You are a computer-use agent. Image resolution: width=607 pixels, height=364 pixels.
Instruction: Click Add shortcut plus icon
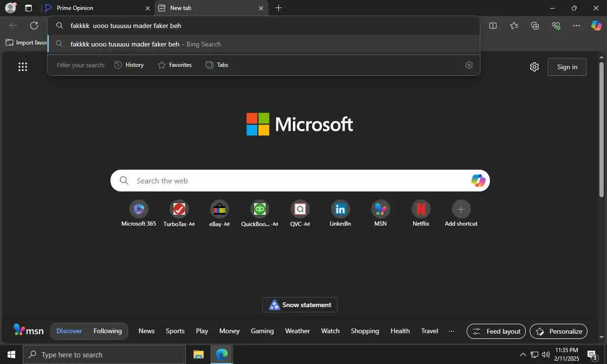(461, 209)
